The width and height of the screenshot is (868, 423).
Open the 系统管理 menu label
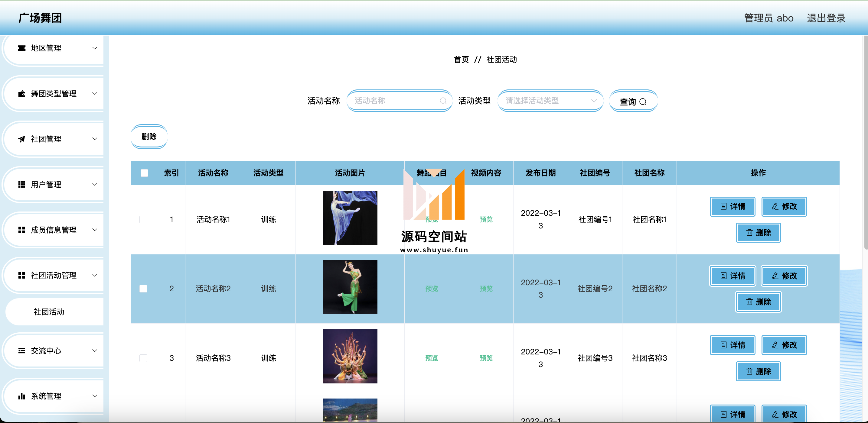[46, 396]
